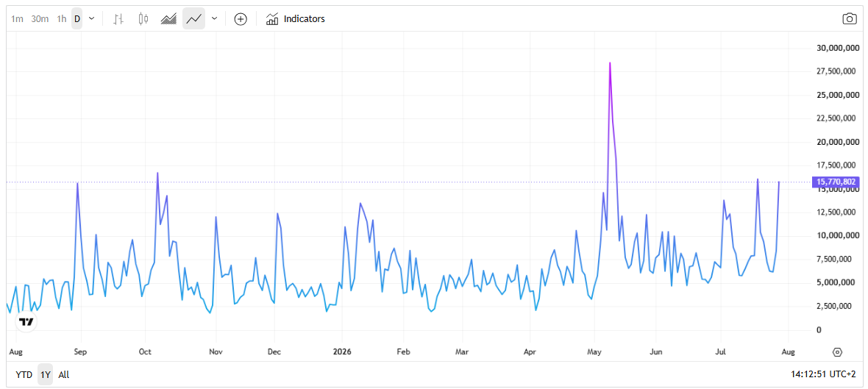Screen dimensions: 868x389
Task: Switch to Area chart style
Action: point(168,19)
